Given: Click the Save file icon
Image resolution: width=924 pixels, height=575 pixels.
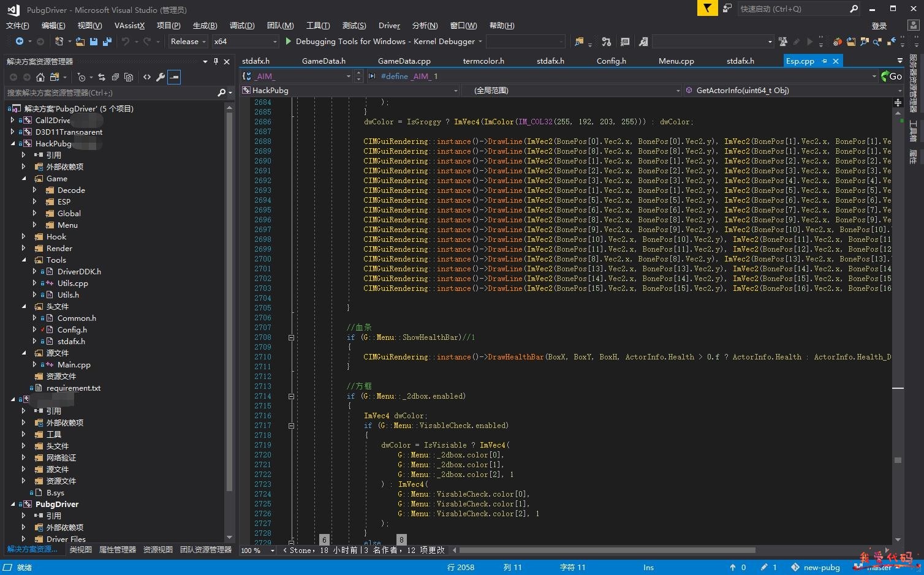Looking at the screenshot, I should click(x=94, y=41).
